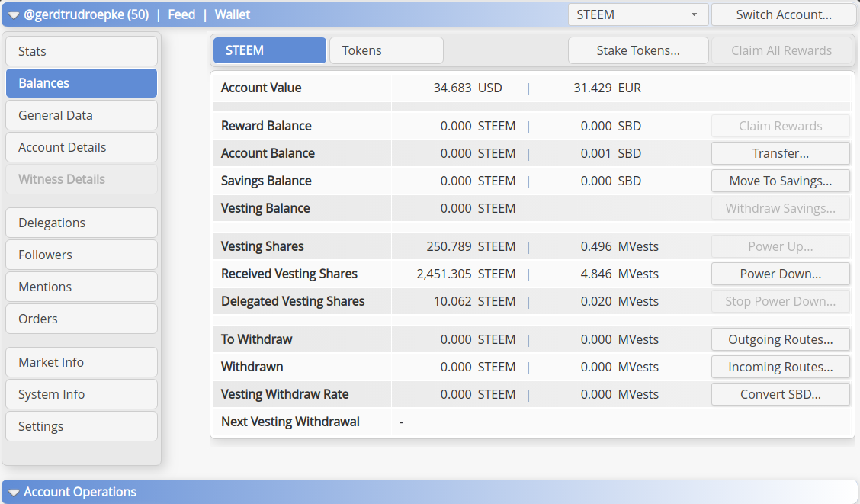Viewport: 860px width, 504px height.
Task: Open the Wallet link
Action: [232, 14]
